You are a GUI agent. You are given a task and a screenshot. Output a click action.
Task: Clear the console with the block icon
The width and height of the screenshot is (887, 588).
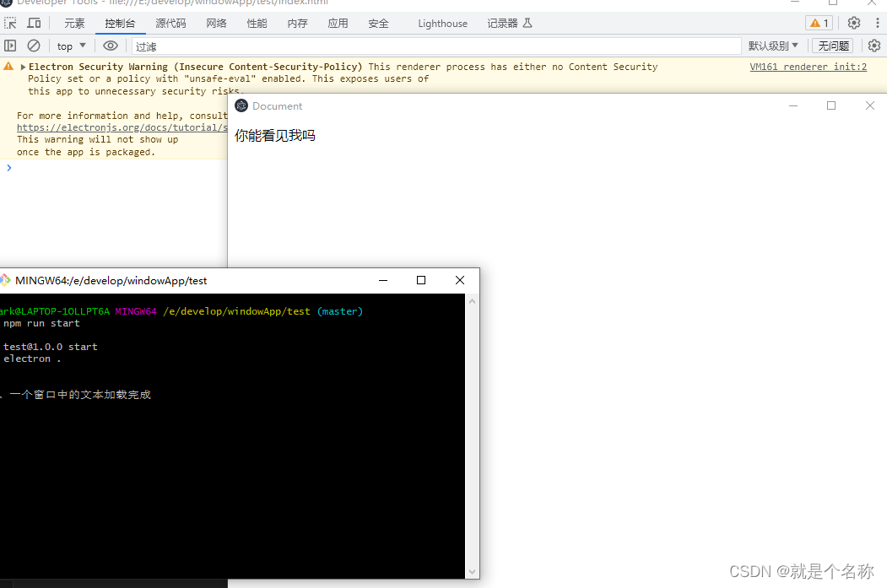[34, 46]
